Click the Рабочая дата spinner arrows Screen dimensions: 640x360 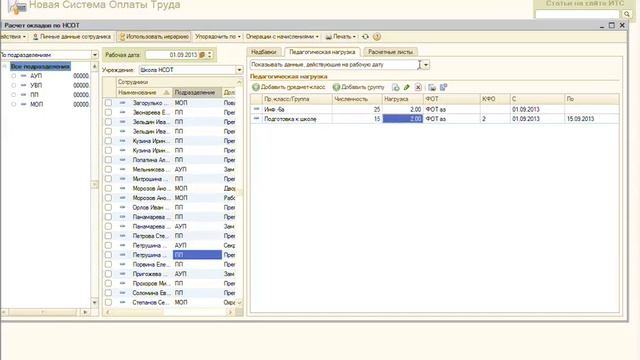(x=210, y=55)
